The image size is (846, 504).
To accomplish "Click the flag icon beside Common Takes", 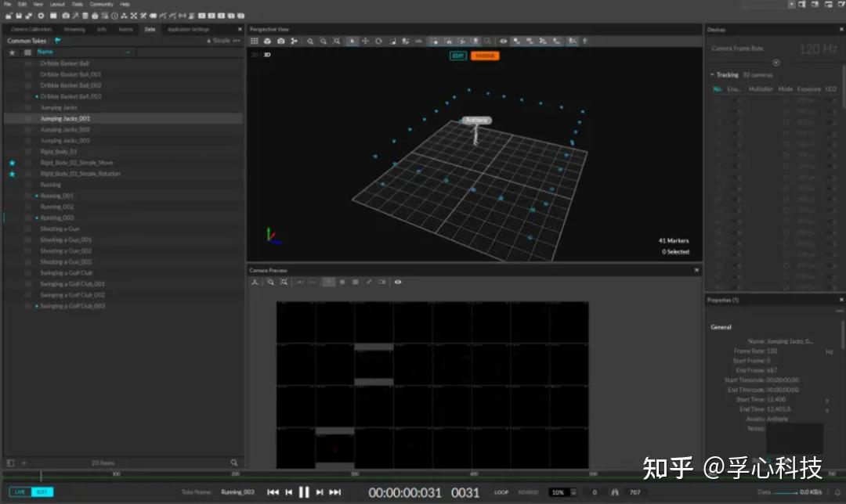I will click(58, 41).
